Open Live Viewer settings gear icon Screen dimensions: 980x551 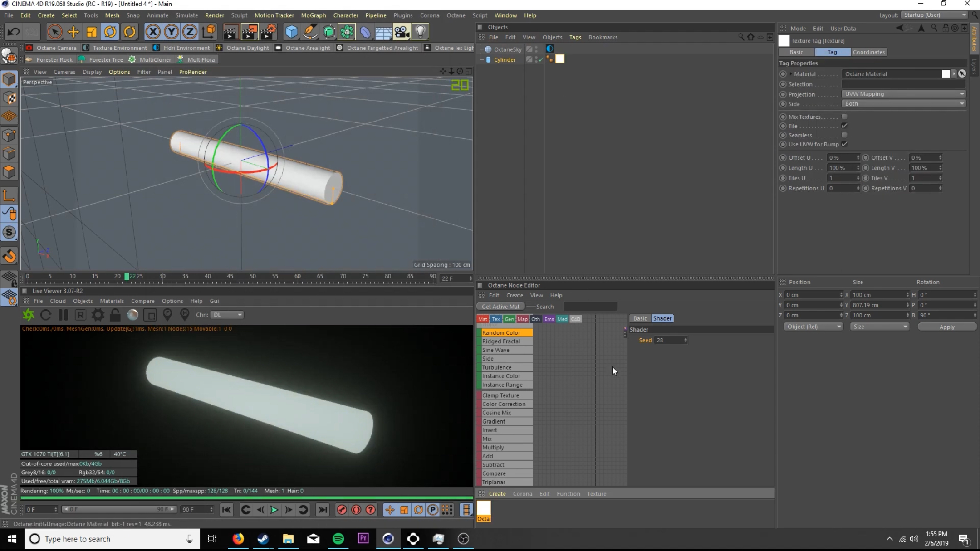pos(98,315)
